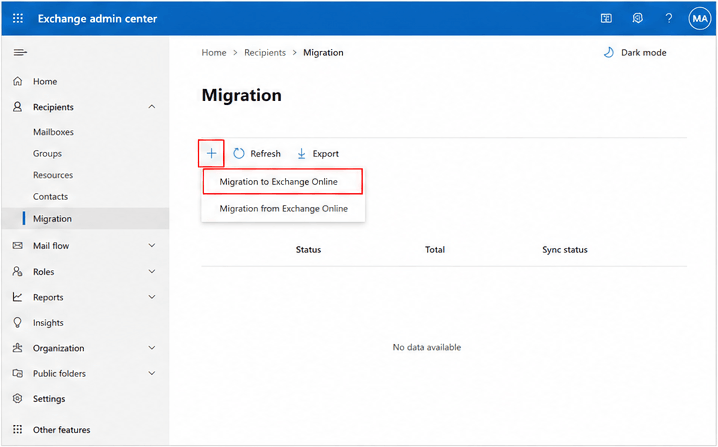
Task: Select Migration from Exchange Online
Action: tap(283, 208)
